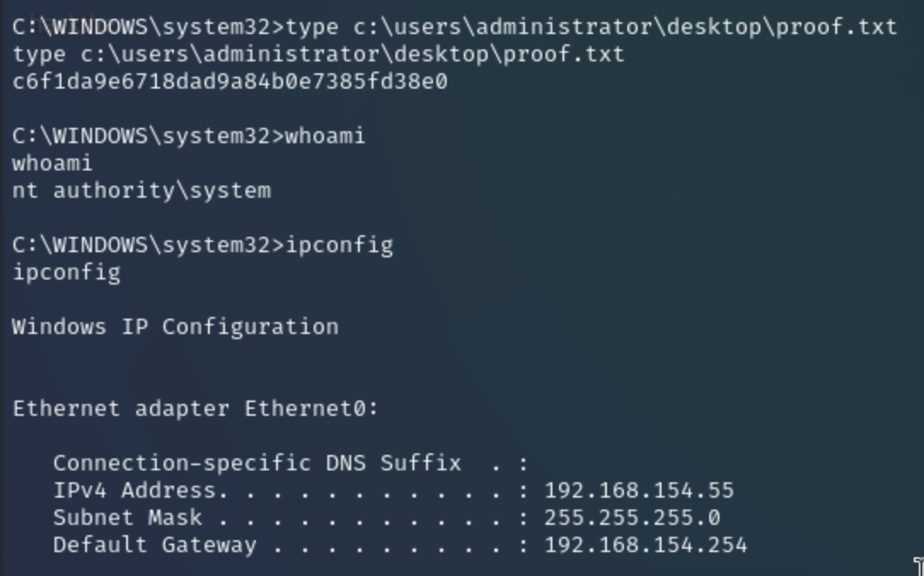924x576 pixels.
Task: Click the subnet mask value 255.255.255.0
Action: point(632,518)
